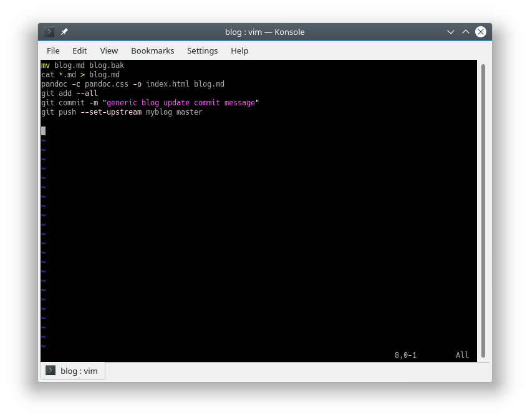Click the window title 'blog : vim — Konsole'
Screen dimensions: 530x420
[x=265, y=32]
